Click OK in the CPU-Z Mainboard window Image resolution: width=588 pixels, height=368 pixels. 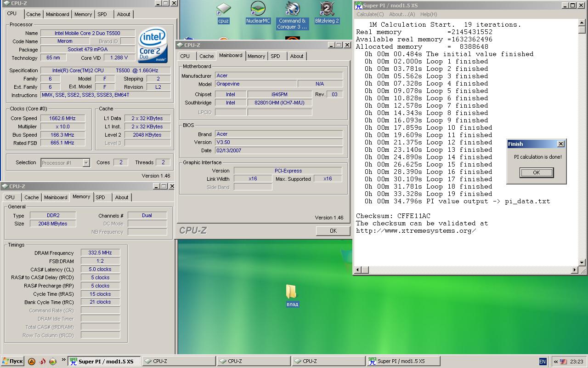(x=333, y=231)
